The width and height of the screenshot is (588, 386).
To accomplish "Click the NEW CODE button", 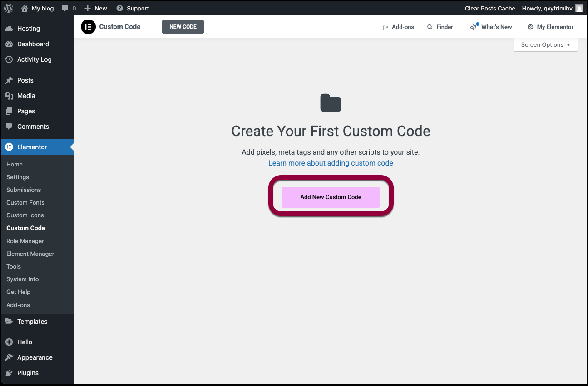I will [x=183, y=27].
